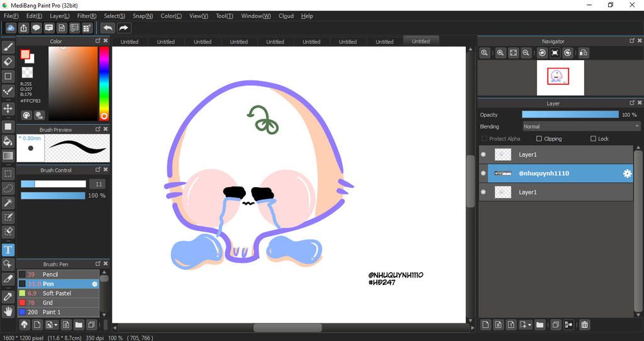Select the Hand pan tool

pos(8,311)
